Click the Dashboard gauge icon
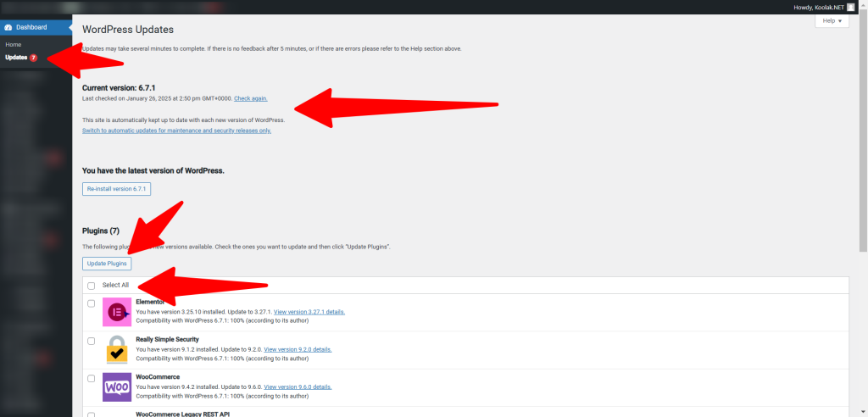Screen dimensions: 868x417 pyautogui.click(x=8, y=27)
